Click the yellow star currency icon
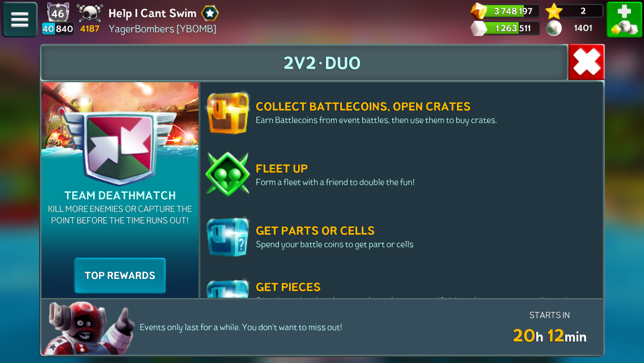This screenshot has height=363, width=644. point(554,11)
